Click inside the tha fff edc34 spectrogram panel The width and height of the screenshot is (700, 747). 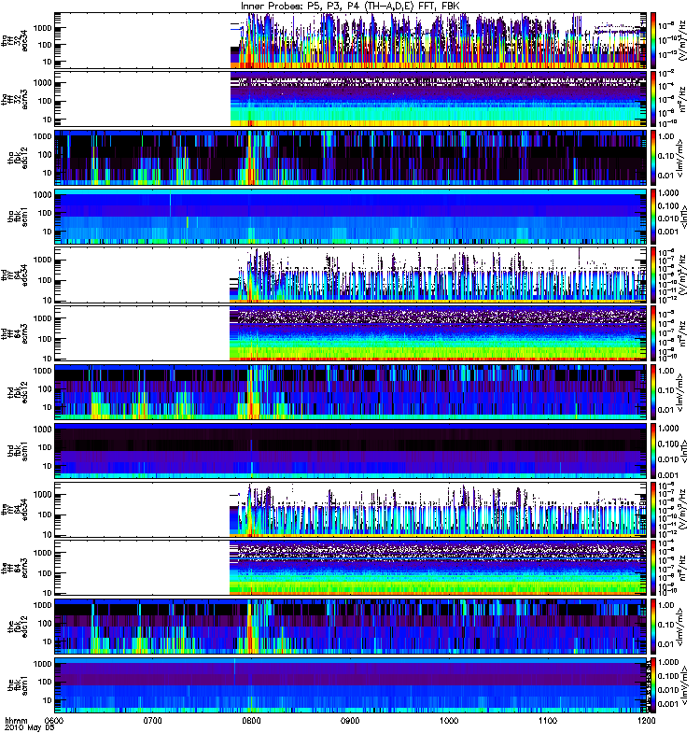350,40
